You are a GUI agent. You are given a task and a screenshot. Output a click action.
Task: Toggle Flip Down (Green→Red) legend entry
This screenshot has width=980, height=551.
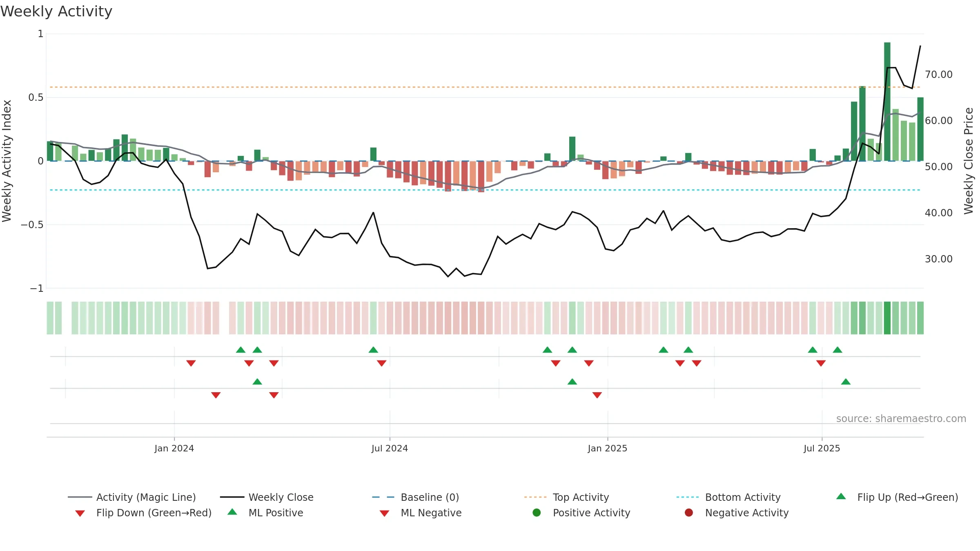(x=143, y=513)
